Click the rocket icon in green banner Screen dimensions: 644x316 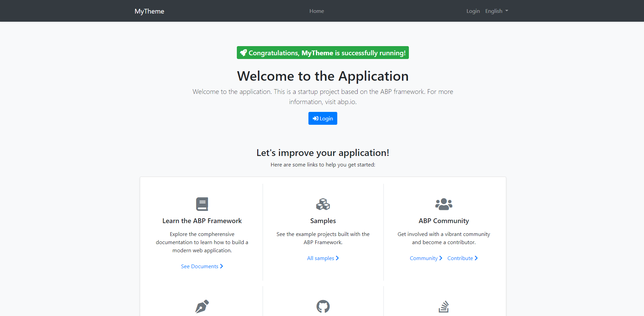(243, 53)
